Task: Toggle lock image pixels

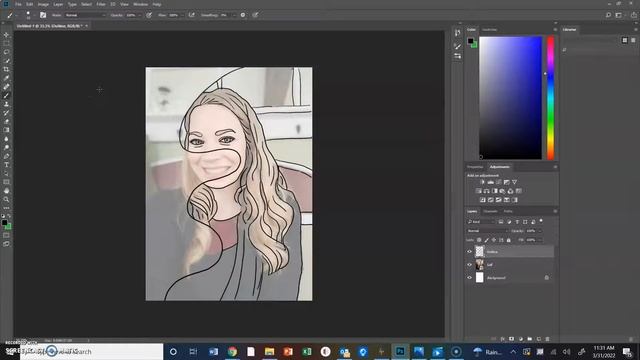Action: 486,240
